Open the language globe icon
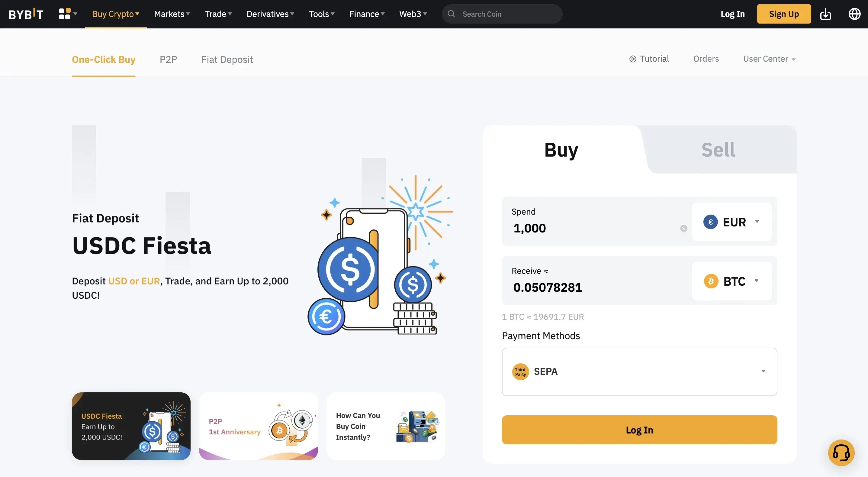The image size is (868, 477). pyautogui.click(x=854, y=14)
